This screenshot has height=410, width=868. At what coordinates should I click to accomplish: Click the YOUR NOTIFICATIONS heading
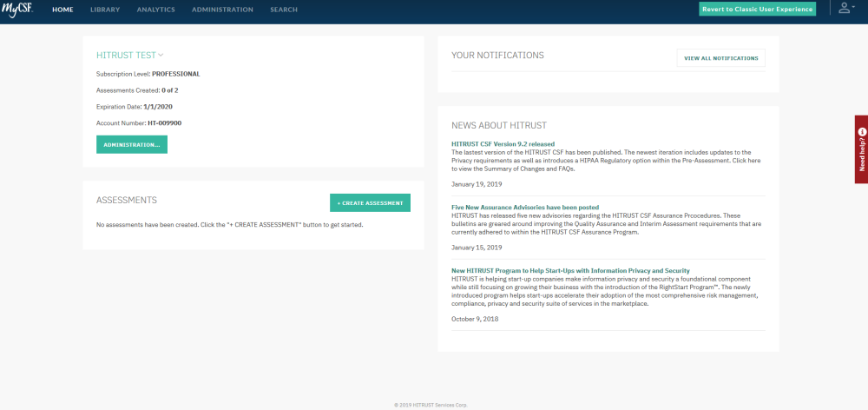tap(497, 56)
